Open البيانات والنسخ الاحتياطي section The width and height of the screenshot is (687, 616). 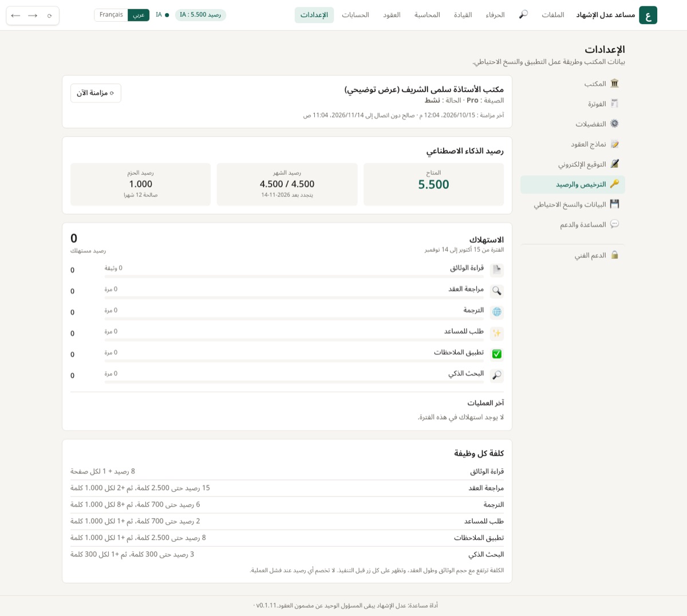(572, 204)
